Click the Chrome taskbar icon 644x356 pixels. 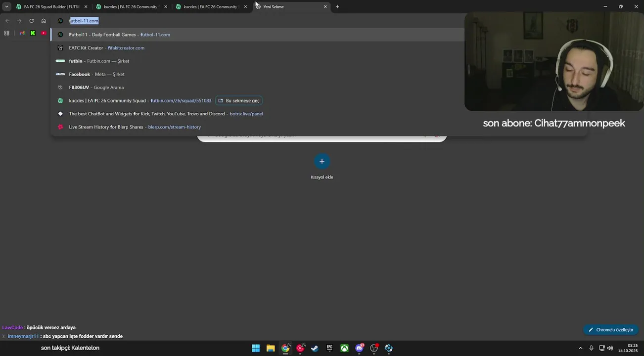pyautogui.click(x=285, y=348)
